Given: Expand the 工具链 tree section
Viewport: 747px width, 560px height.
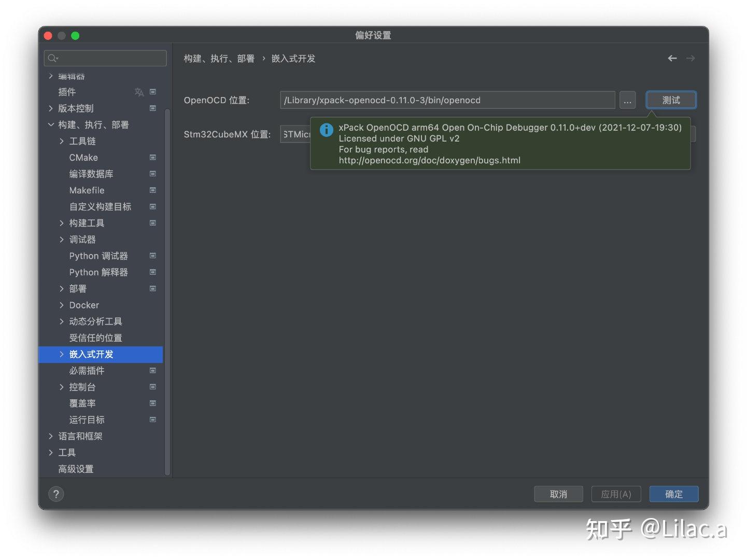Looking at the screenshot, I should (62, 141).
